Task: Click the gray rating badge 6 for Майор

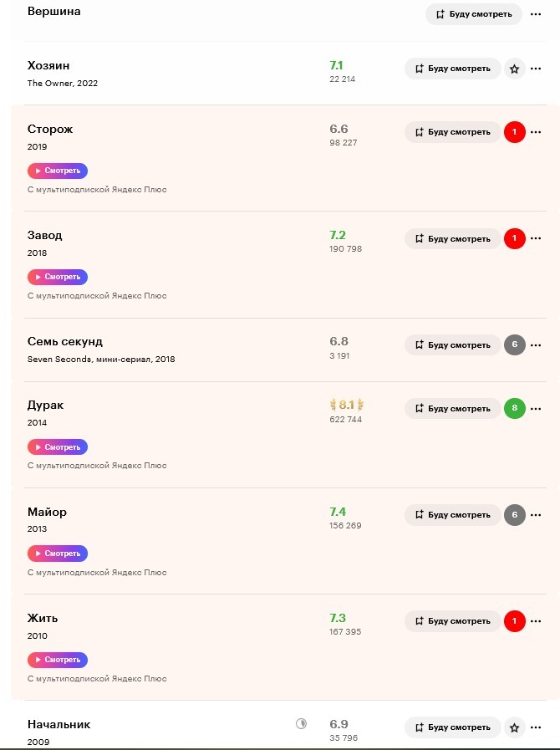Action: click(x=515, y=515)
